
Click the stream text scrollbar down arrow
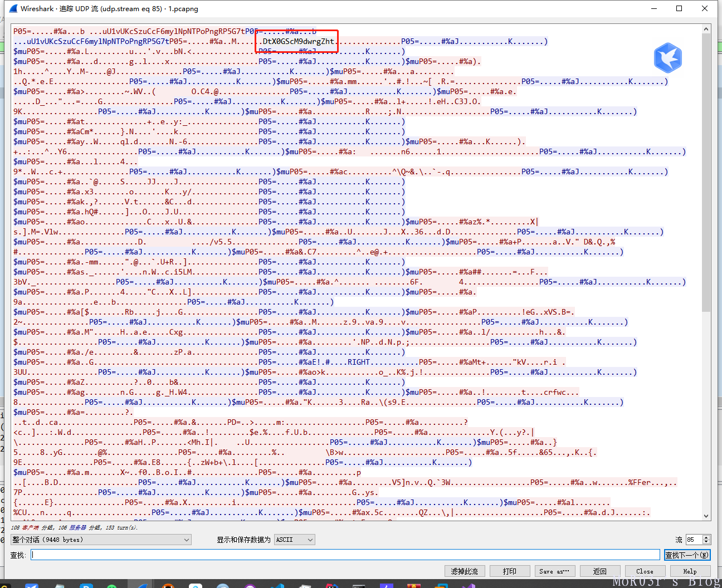point(706,516)
